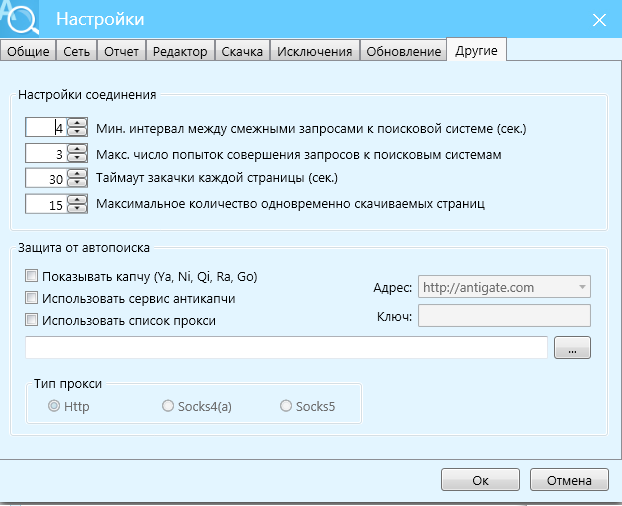Check "Использовать список прокси" option
Screen dimensions: 622x506
(x=32, y=321)
